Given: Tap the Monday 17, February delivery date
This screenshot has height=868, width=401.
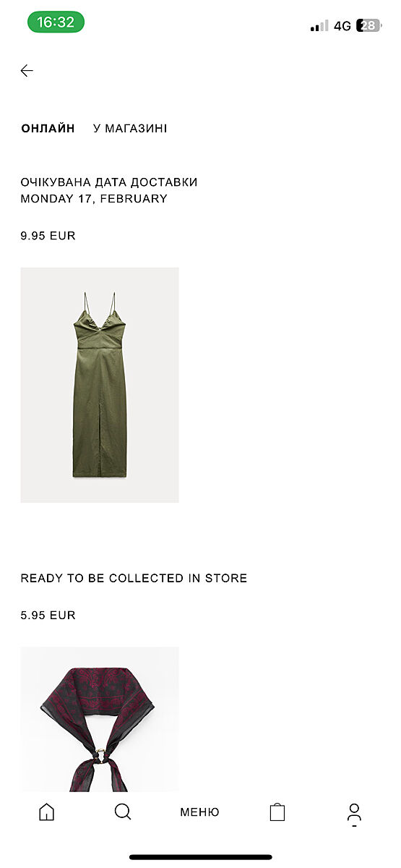Looking at the screenshot, I should 94,199.
